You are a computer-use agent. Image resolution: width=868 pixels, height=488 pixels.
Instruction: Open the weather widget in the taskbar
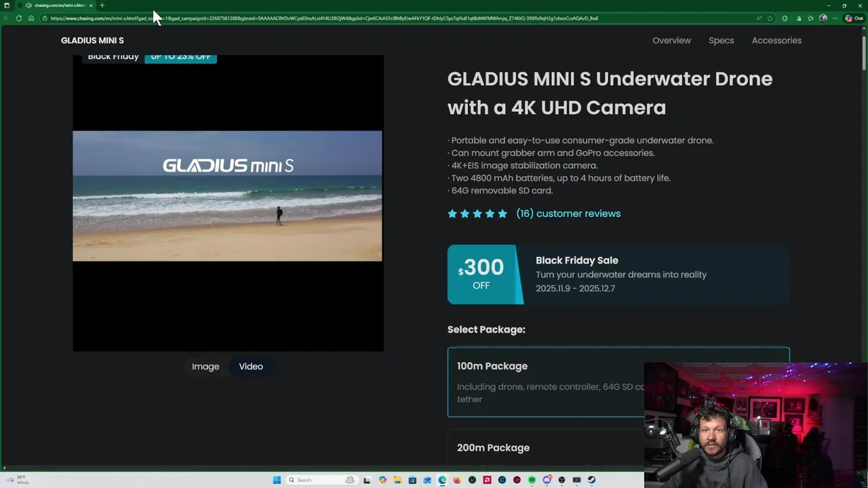tap(19, 480)
